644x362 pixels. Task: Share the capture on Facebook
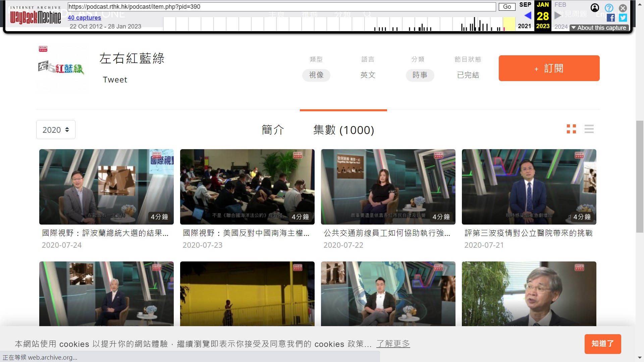click(611, 18)
